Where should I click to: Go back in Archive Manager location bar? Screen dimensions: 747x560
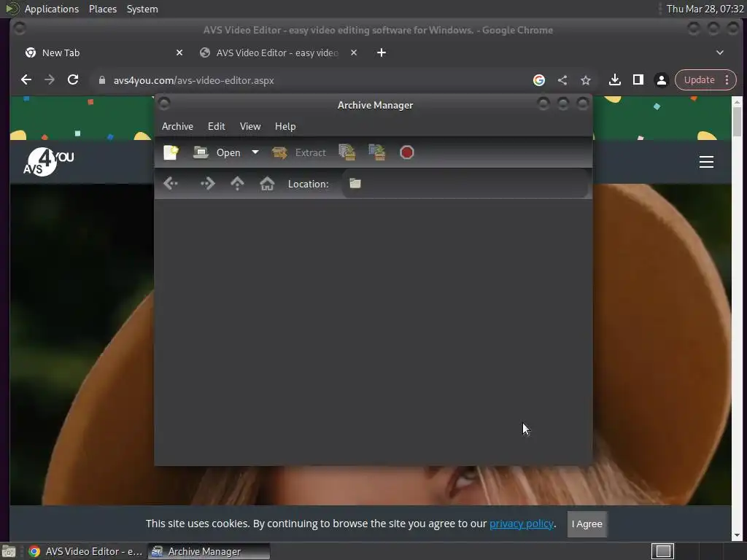[171, 183]
